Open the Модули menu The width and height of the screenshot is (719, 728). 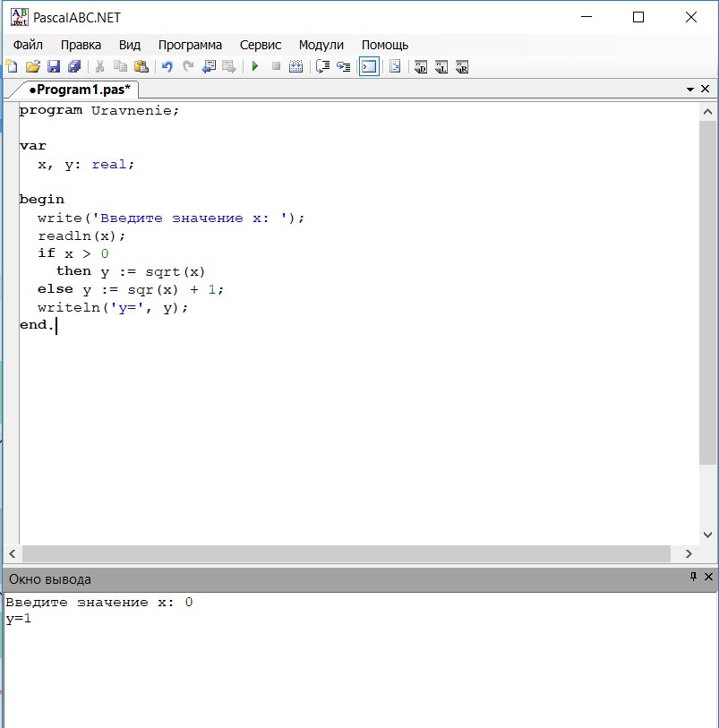tap(321, 45)
